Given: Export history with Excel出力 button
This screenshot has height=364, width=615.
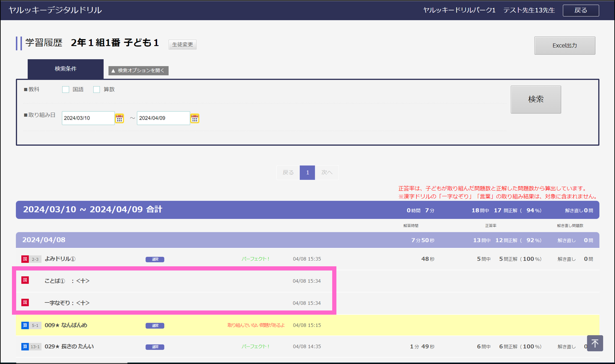Looking at the screenshot, I should point(564,45).
